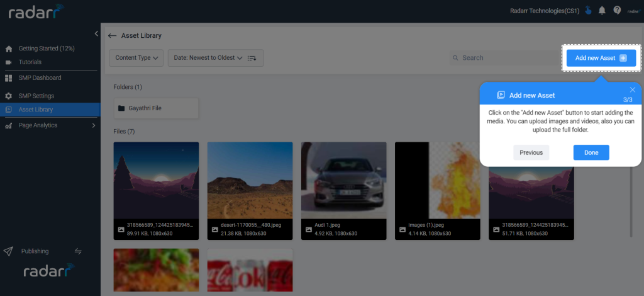The width and height of the screenshot is (644, 296).
Task: Open the Coca-Cola cans thumbnail
Action: [250, 270]
